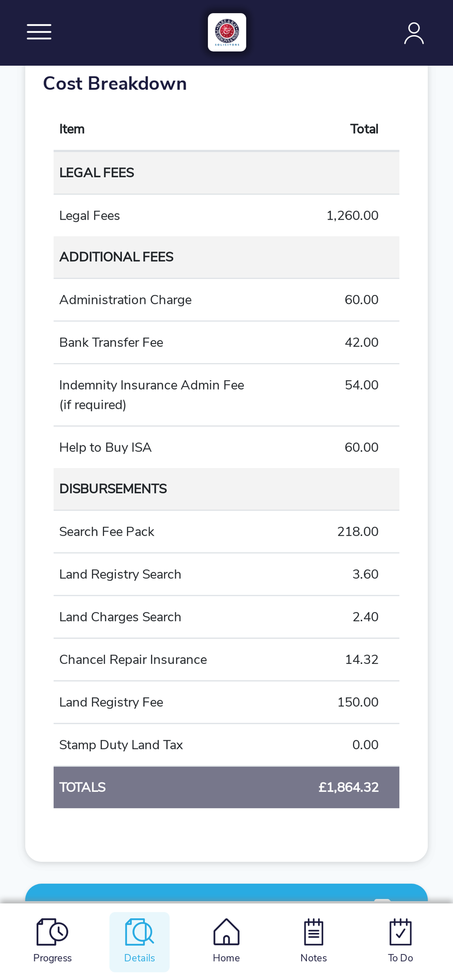Tap the Bank Transfer Fee row

(226, 343)
